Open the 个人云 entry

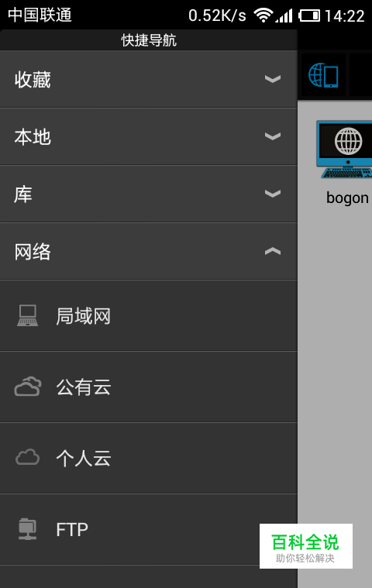(149, 458)
